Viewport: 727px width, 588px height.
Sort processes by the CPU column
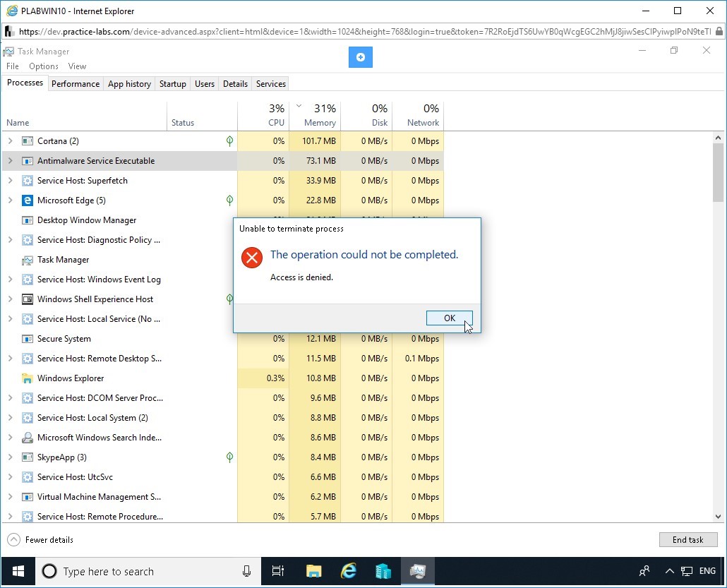pyautogui.click(x=263, y=116)
